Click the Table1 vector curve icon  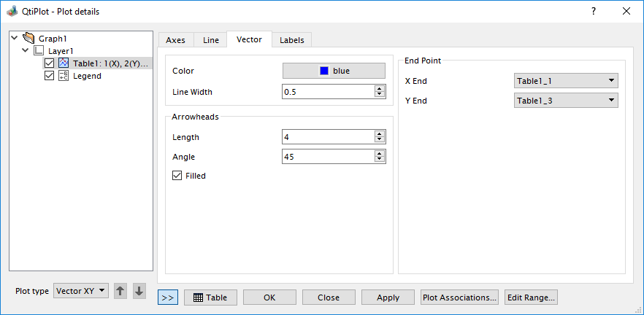(x=63, y=63)
